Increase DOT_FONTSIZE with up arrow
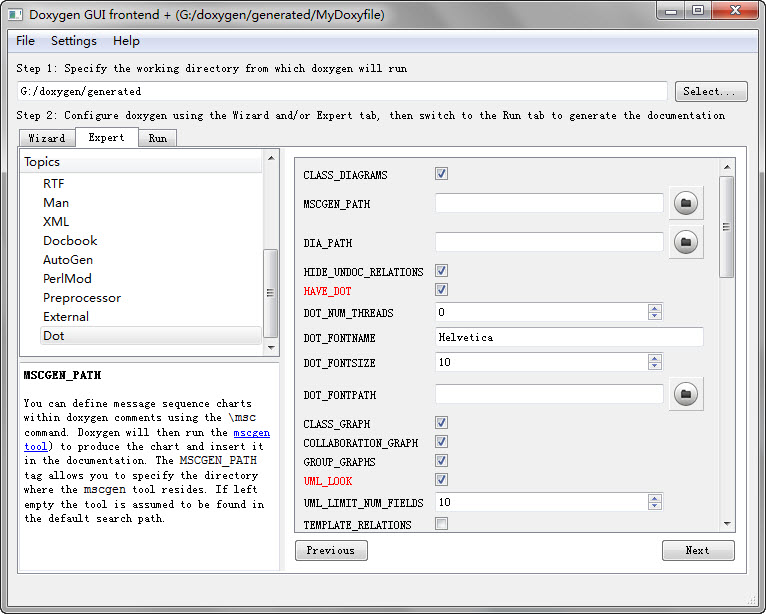The image size is (766, 614). (x=655, y=358)
